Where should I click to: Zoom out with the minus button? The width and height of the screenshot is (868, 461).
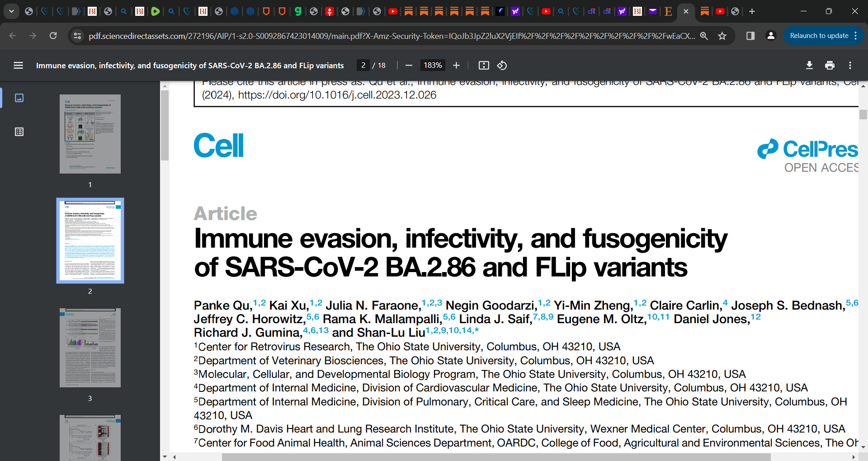409,66
